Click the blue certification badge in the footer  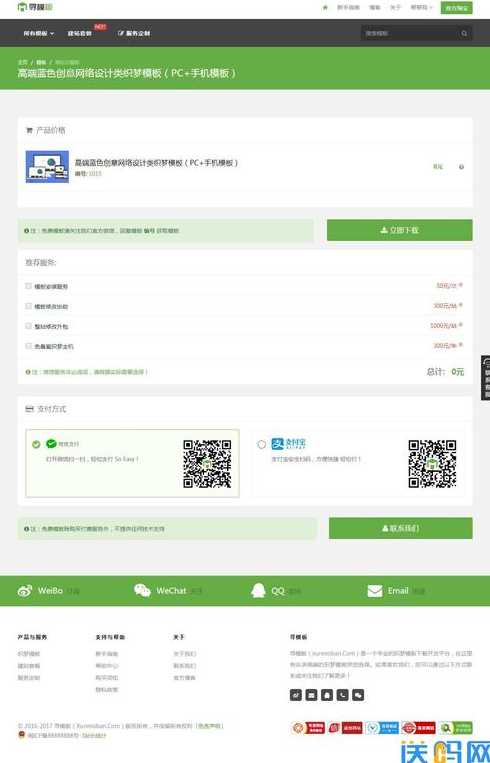point(382,727)
